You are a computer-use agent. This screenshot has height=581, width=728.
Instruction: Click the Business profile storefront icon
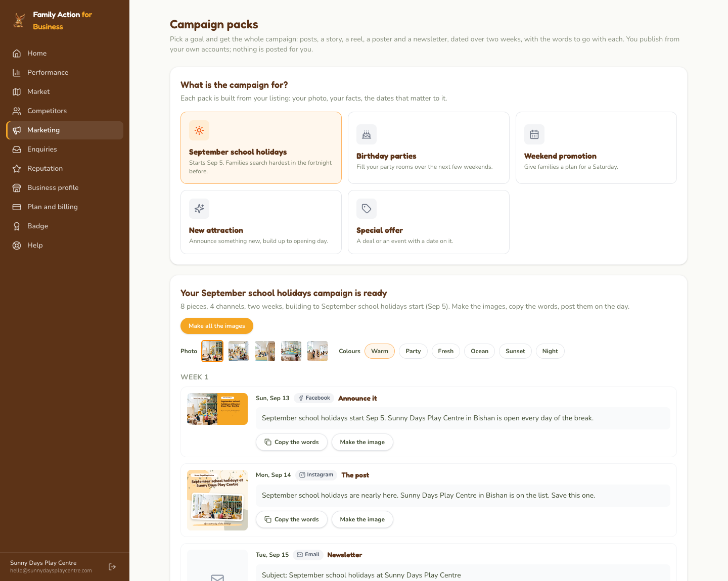click(x=17, y=187)
